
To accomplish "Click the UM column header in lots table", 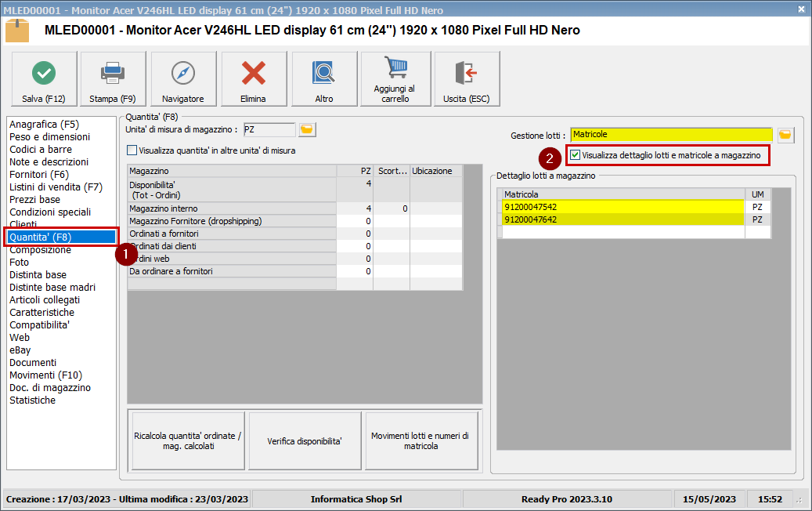I will click(758, 194).
